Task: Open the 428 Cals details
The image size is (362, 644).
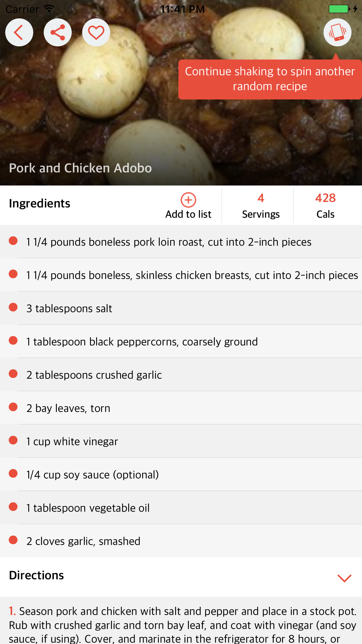Action: click(x=325, y=205)
